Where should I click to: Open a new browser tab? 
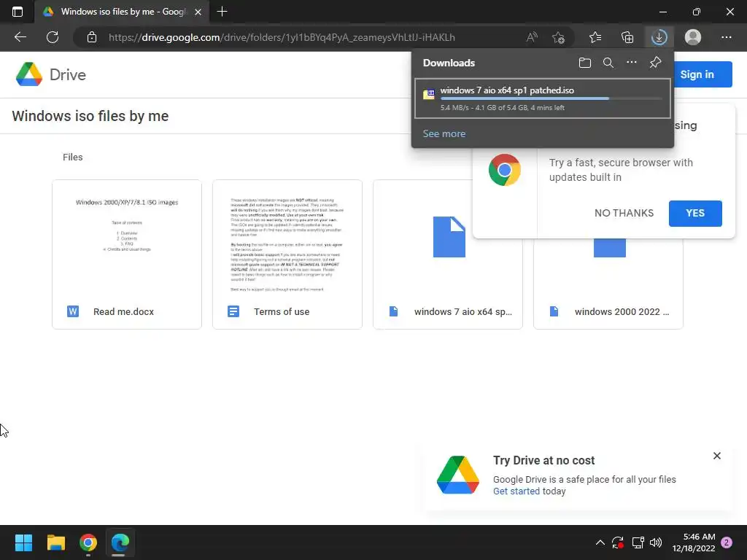pos(222,12)
